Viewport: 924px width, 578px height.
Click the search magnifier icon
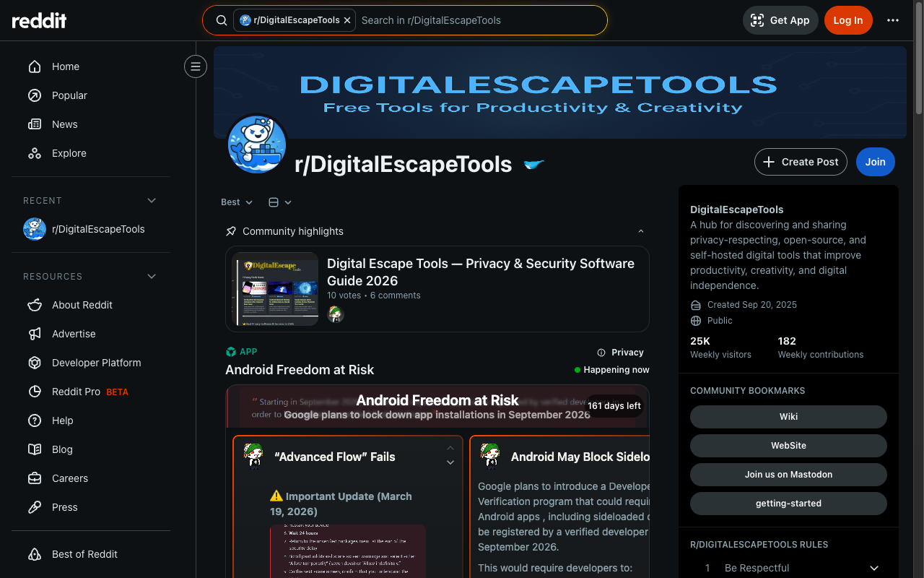pos(221,20)
